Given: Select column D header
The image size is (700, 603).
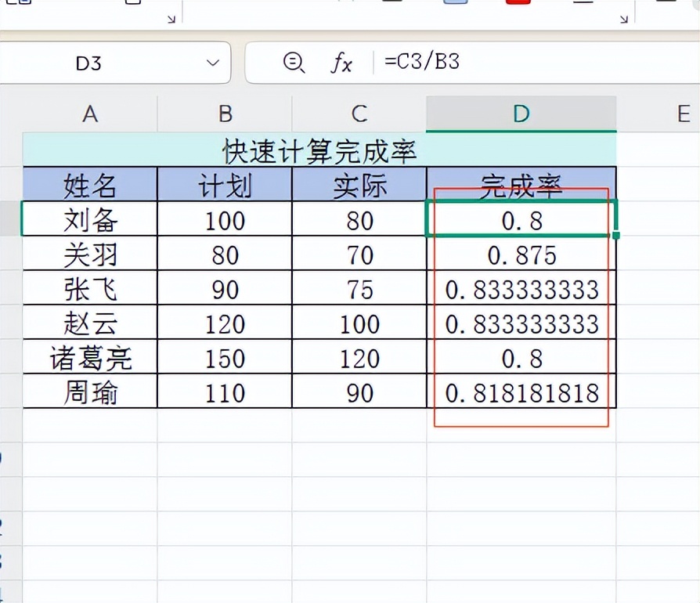Looking at the screenshot, I should click(x=521, y=114).
